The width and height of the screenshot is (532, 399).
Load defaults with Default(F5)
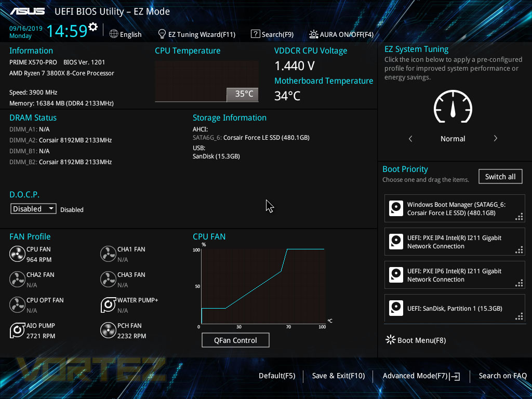coord(277,376)
